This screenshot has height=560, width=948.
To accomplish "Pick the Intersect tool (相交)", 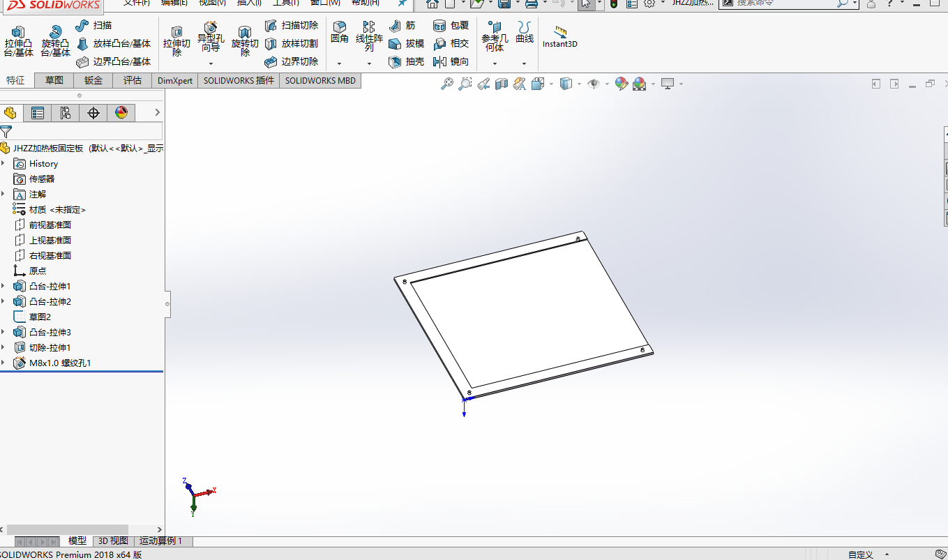I will pyautogui.click(x=451, y=43).
